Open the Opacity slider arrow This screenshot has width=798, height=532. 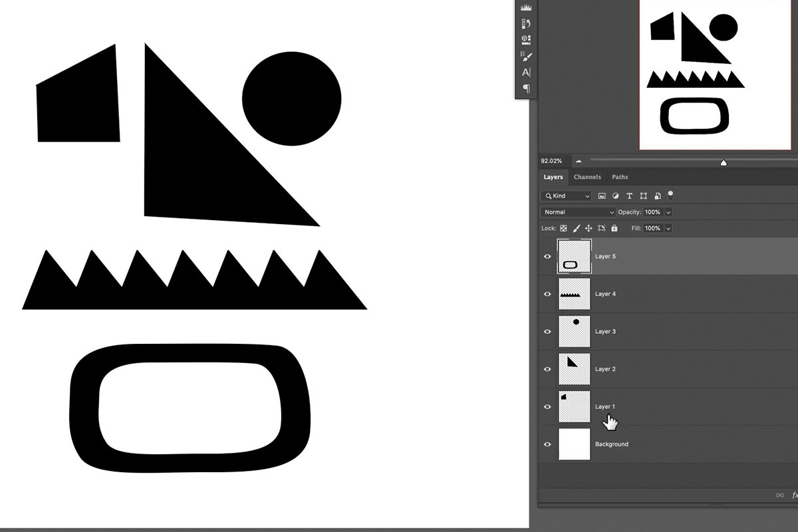click(668, 212)
